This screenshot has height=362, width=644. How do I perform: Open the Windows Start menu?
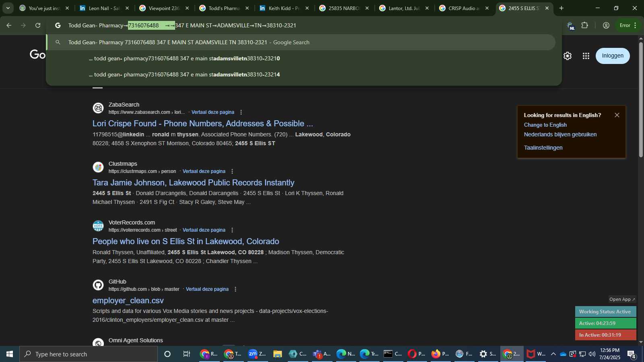click(10, 354)
